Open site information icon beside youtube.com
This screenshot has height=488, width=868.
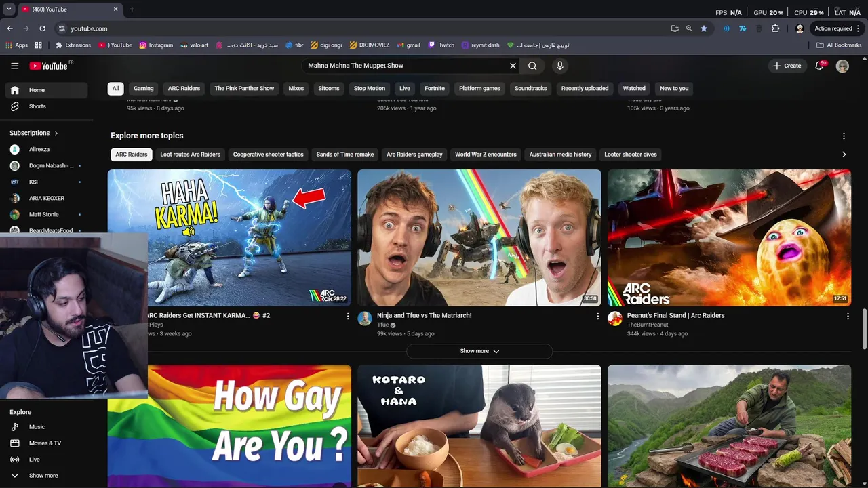tap(62, 28)
